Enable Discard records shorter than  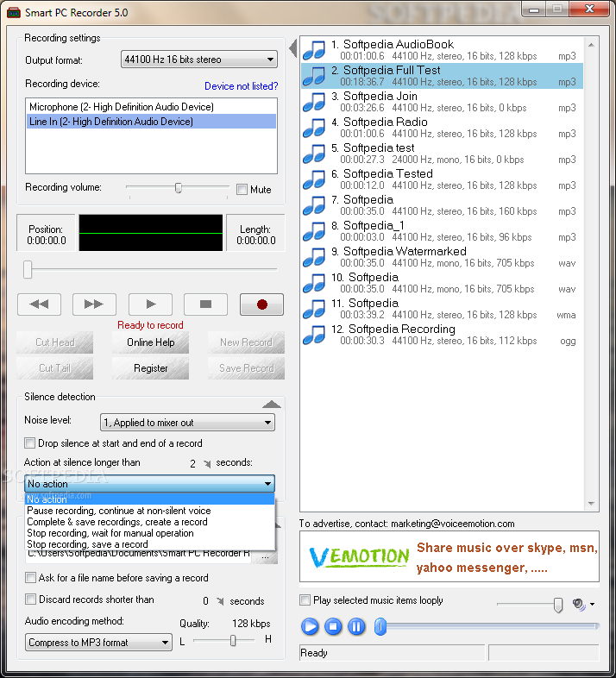point(30,600)
